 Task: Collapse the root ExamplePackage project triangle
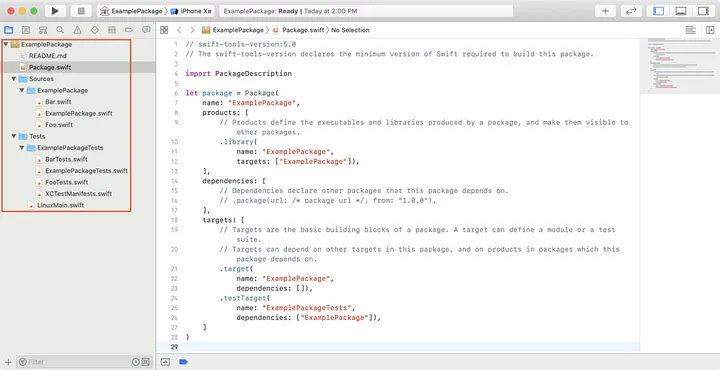pos(6,45)
